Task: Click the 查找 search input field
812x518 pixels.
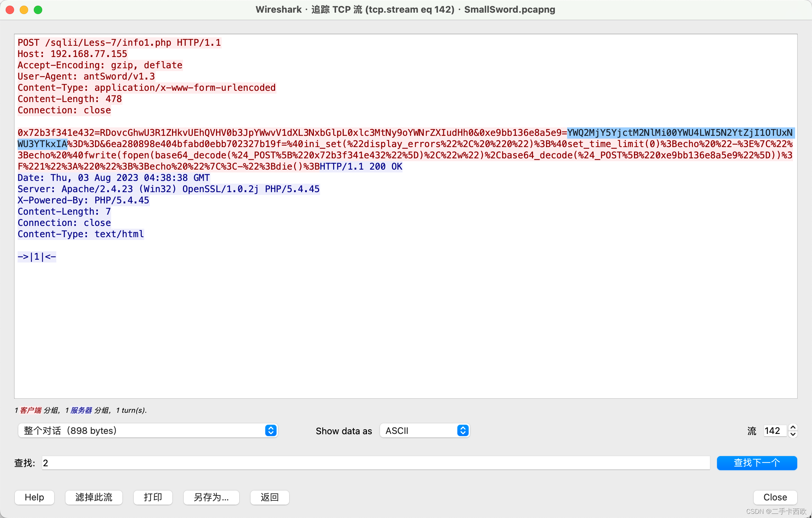Action: [375, 463]
